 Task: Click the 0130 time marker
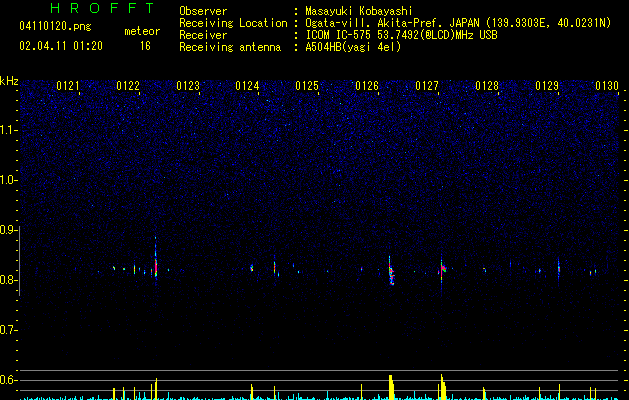click(607, 86)
